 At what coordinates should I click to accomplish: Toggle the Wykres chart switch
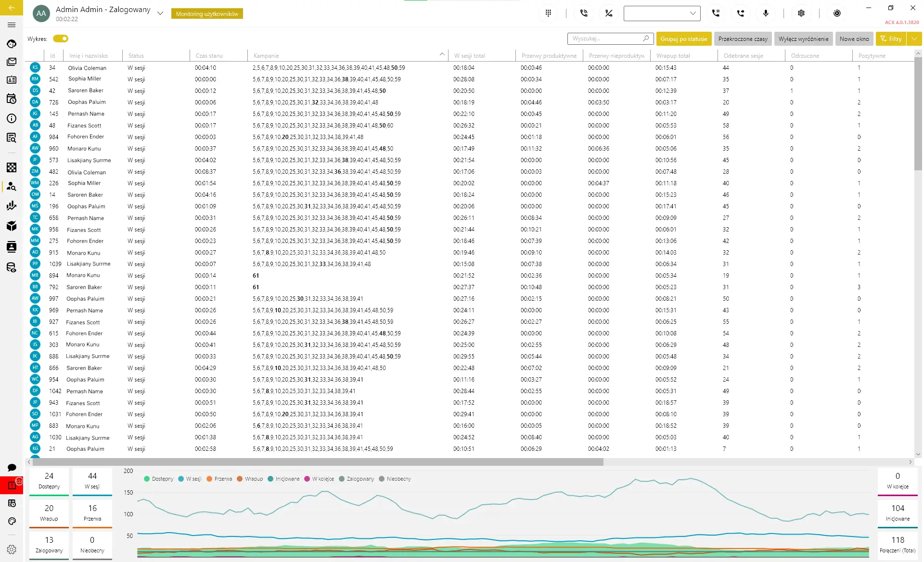[61, 38]
